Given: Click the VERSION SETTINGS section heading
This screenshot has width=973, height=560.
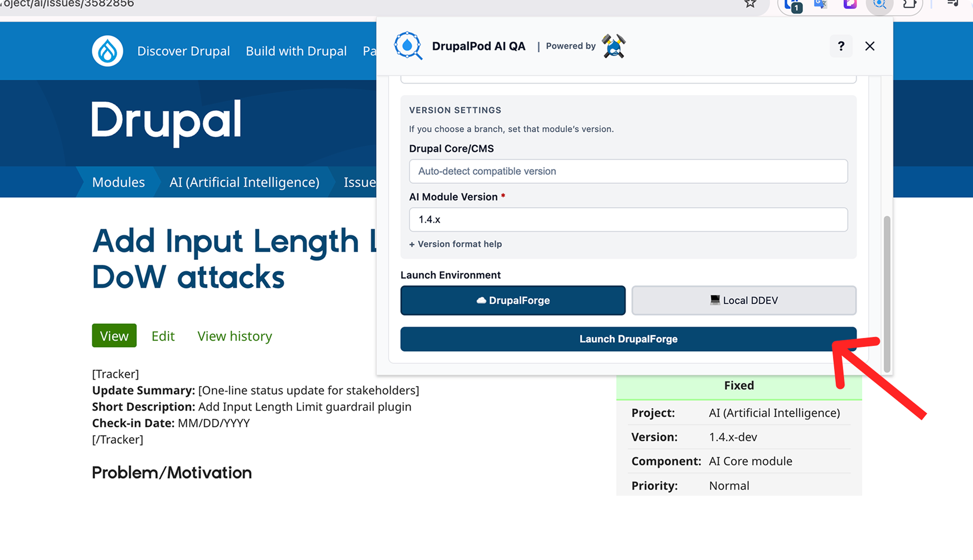Looking at the screenshot, I should [x=455, y=110].
